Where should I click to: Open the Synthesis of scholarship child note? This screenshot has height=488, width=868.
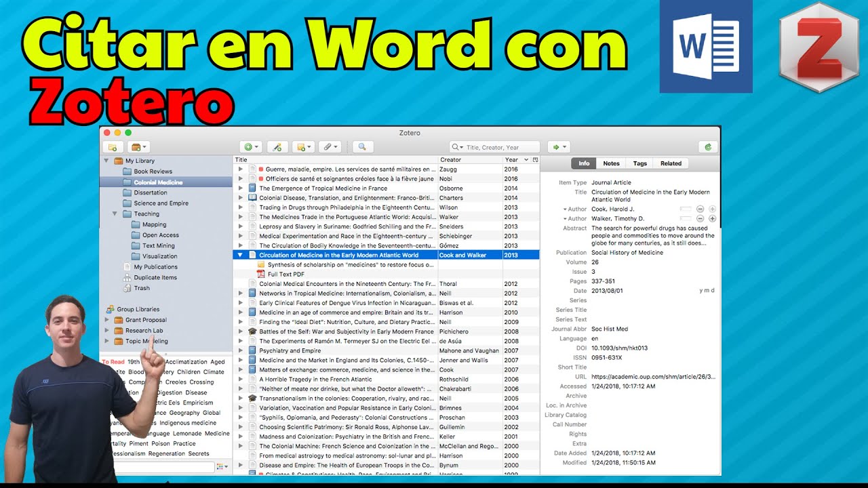[350, 265]
